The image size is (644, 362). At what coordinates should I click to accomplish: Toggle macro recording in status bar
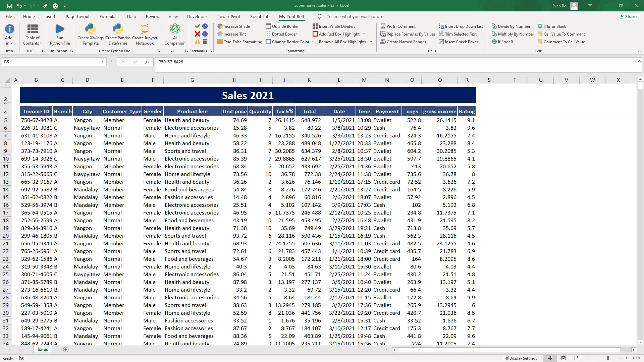click(x=22, y=358)
